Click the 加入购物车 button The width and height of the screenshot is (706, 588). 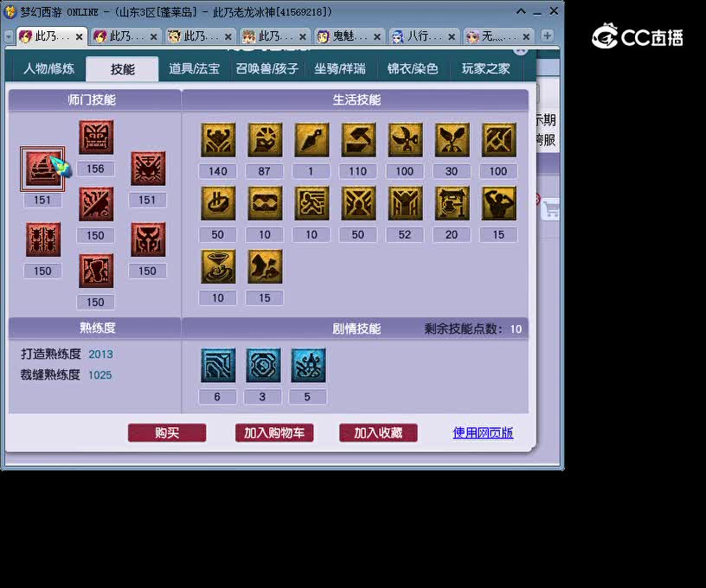point(274,433)
